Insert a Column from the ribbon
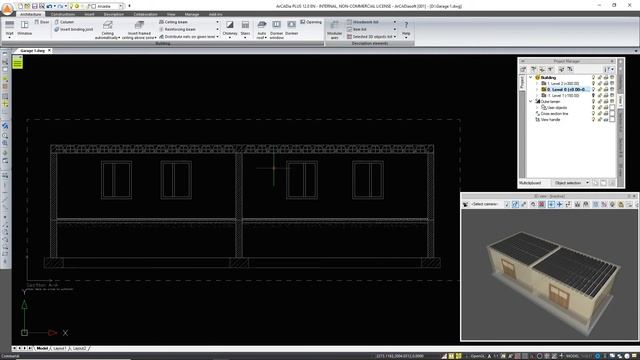Image resolution: width=640 pixels, height=360 pixels. [64, 22]
